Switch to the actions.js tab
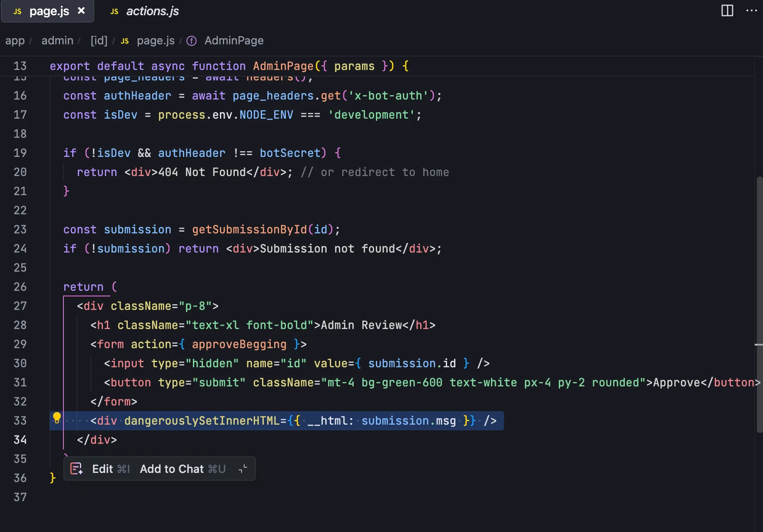The height and width of the screenshot is (532, 763). click(x=152, y=11)
